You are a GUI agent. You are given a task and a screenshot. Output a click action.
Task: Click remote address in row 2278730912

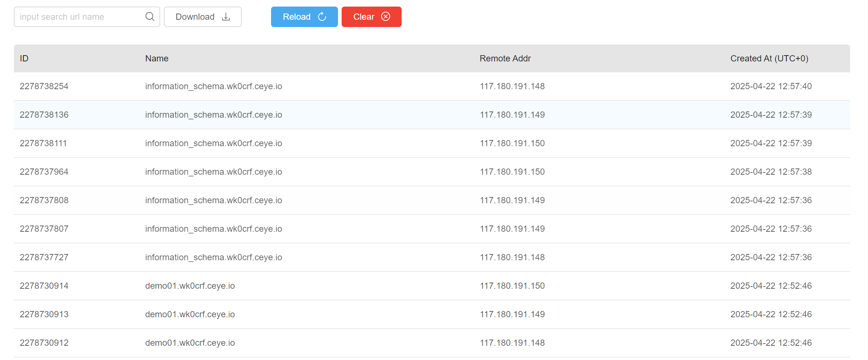[x=512, y=343]
